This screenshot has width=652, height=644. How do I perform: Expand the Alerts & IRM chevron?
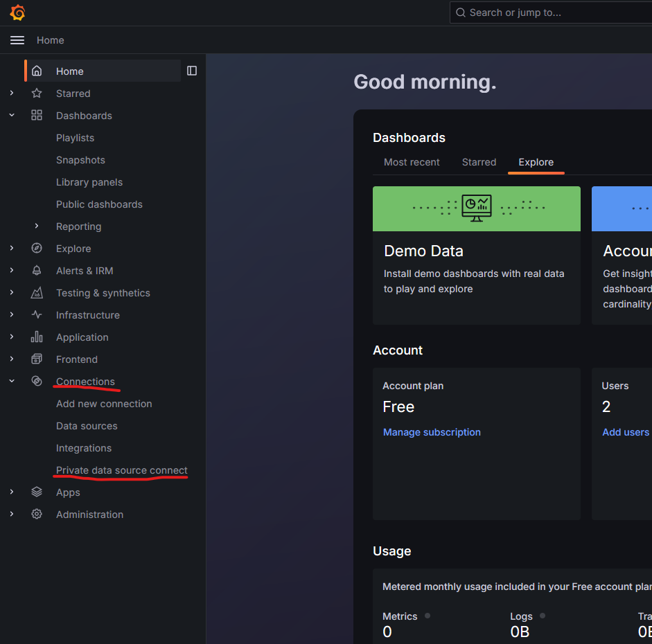click(12, 271)
